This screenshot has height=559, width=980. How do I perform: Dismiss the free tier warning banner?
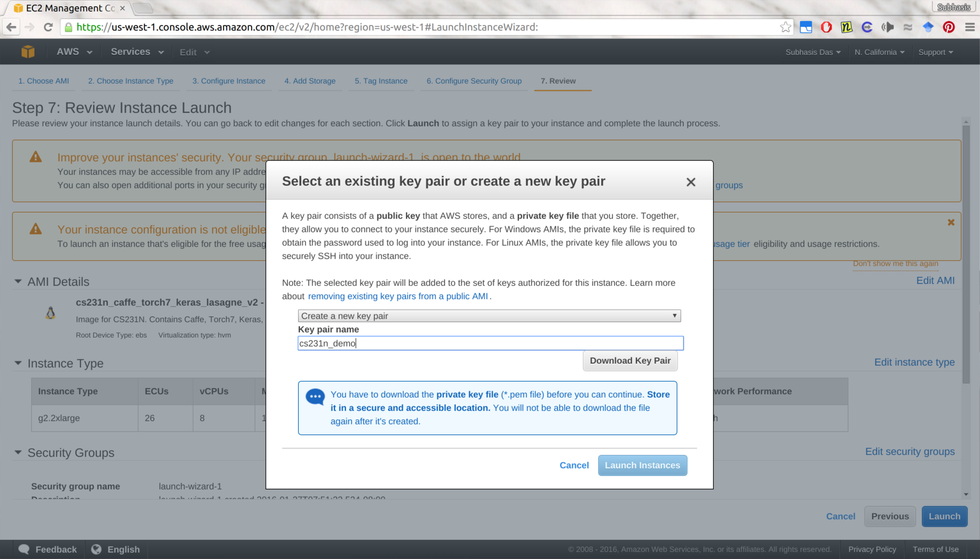pos(951,223)
